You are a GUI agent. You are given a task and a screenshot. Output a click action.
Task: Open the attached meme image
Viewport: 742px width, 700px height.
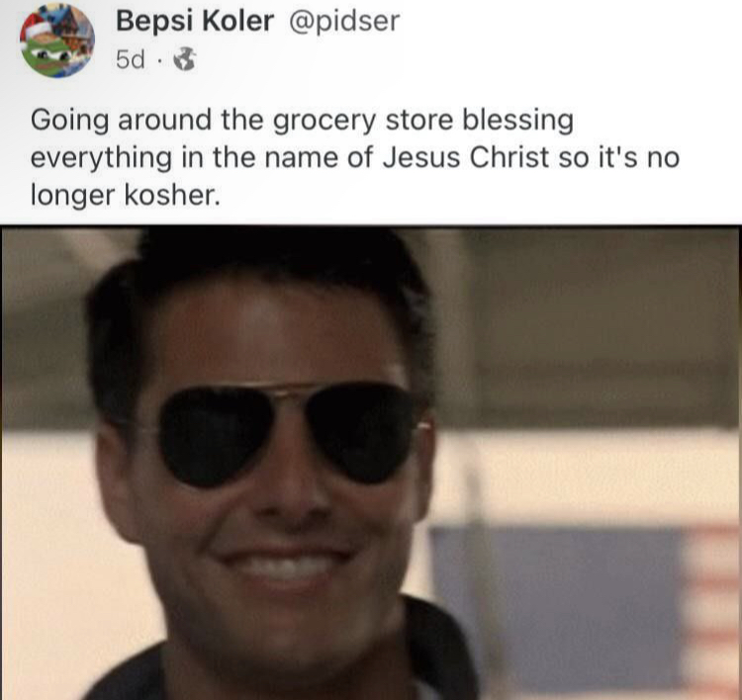tap(371, 463)
